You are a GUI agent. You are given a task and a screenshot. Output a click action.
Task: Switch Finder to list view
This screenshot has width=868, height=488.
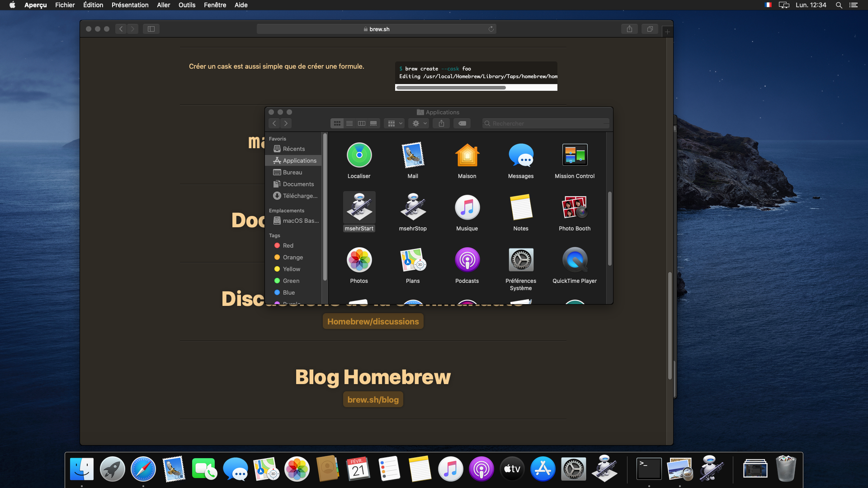pyautogui.click(x=349, y=123)
